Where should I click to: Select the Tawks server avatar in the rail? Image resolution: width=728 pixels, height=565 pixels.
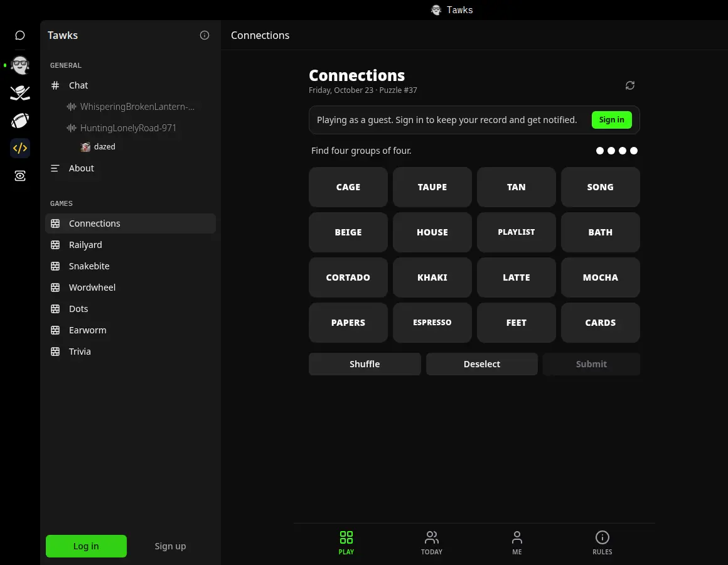click(20, 65)
